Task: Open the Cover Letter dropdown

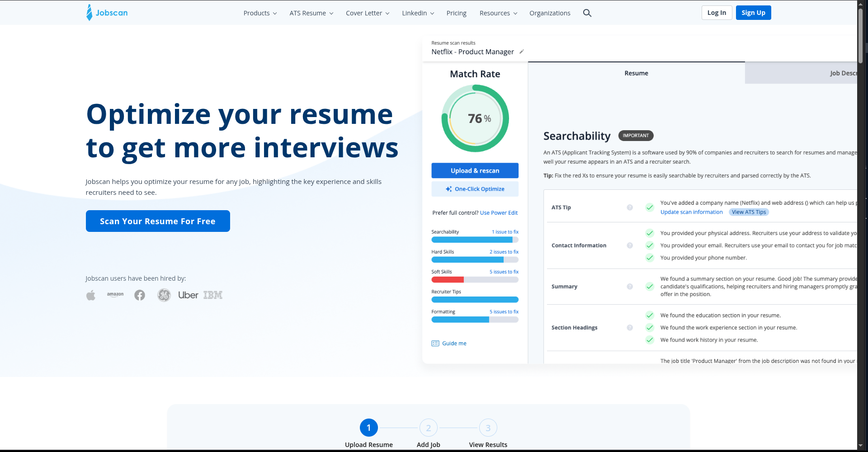Action: coord(367,13)
